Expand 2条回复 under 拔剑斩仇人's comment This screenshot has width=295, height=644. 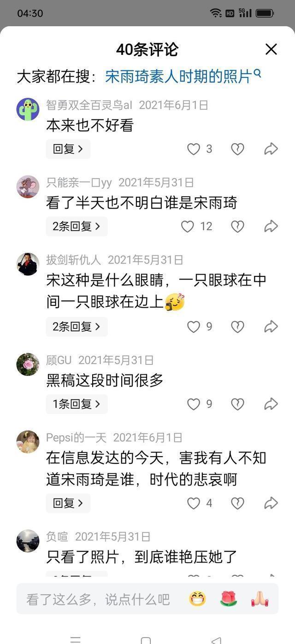tap(77, 327)
